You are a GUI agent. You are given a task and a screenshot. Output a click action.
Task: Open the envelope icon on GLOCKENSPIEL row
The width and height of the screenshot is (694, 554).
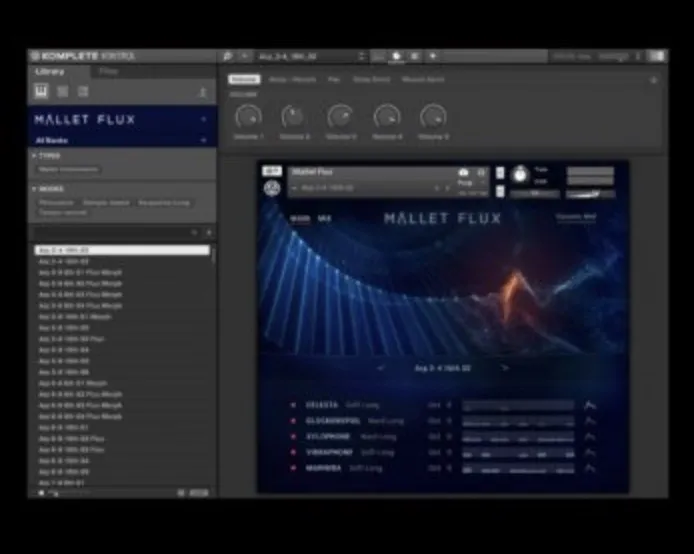[x=590, y=421]
